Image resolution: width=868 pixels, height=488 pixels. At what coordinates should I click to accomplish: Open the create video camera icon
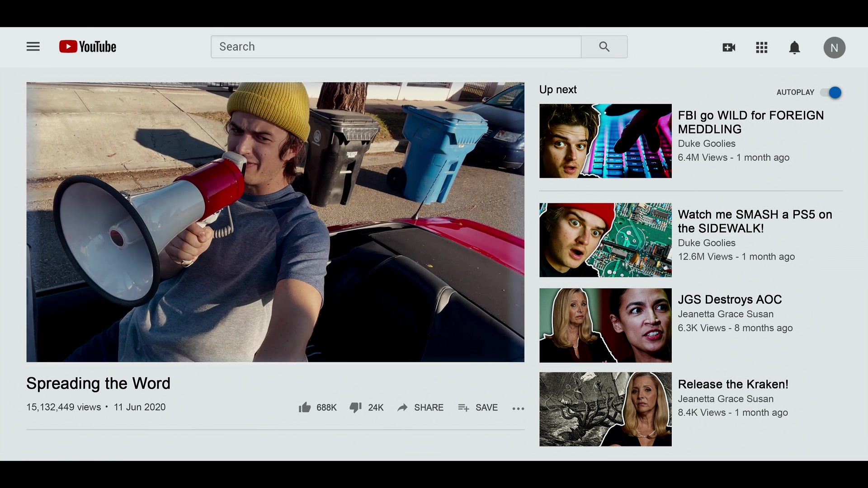(729, 47)
